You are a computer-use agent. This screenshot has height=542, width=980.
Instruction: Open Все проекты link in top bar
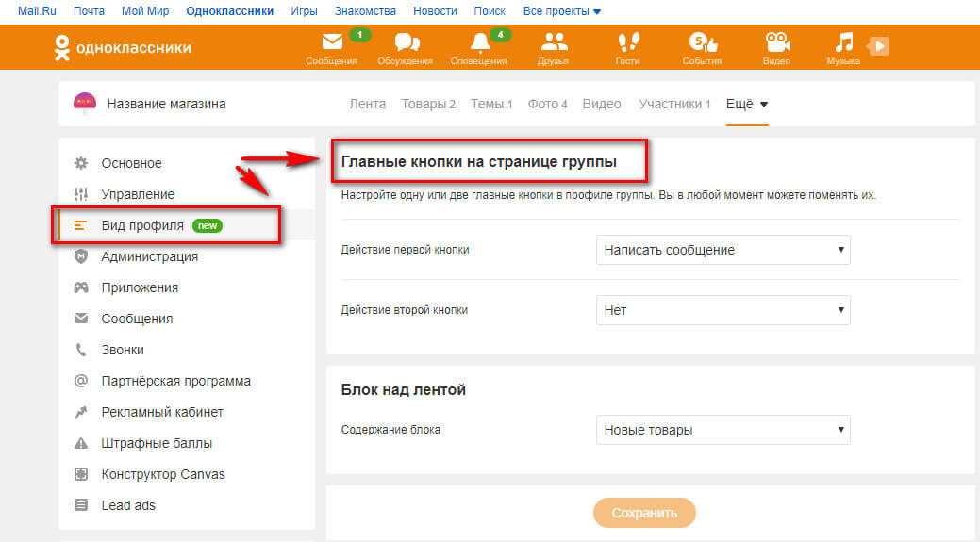click(561, 11)
